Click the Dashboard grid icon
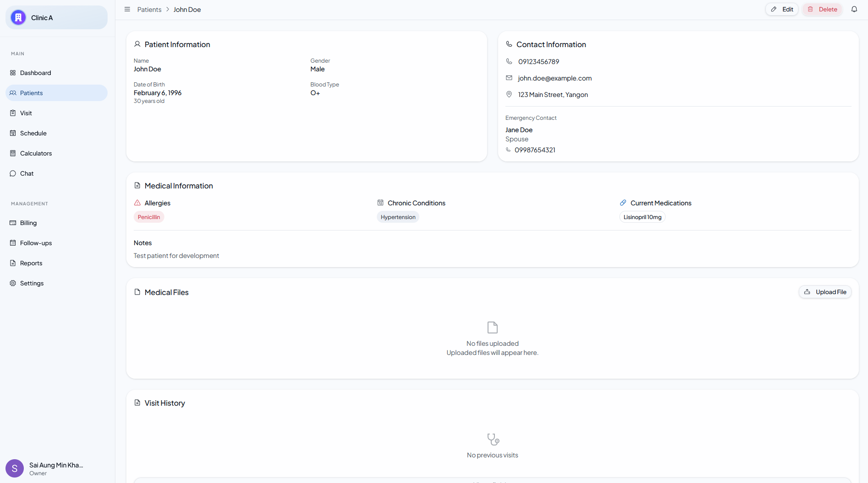868x483 pixels. [13, 73]
